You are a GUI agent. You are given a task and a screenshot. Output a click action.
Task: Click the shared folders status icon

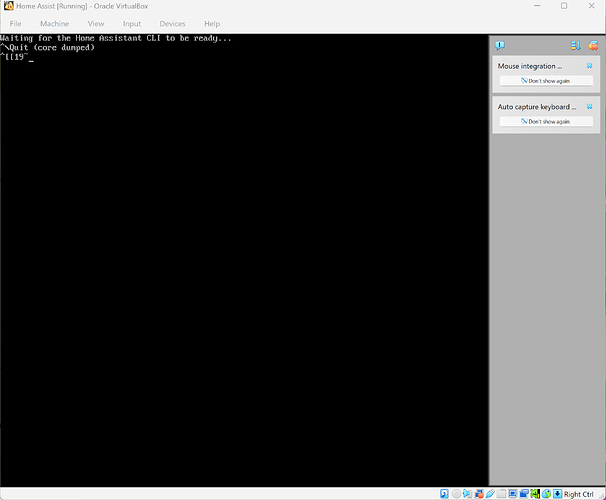[501, 494]
